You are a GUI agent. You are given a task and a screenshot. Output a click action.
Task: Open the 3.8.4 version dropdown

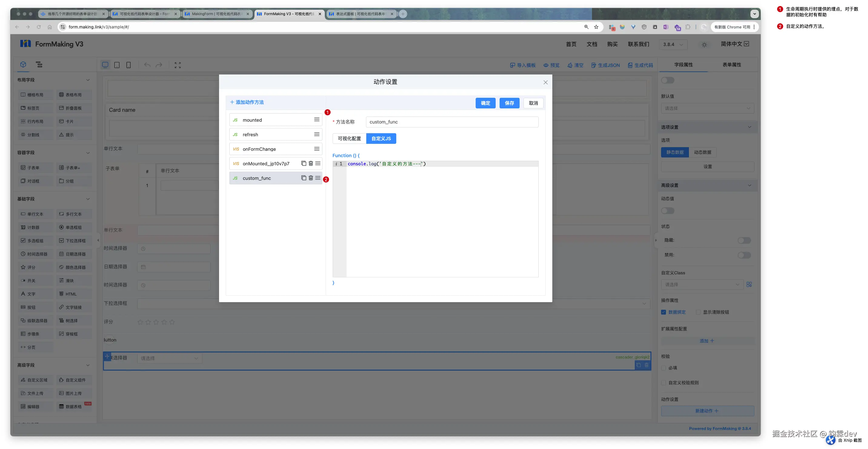(673, 45)
